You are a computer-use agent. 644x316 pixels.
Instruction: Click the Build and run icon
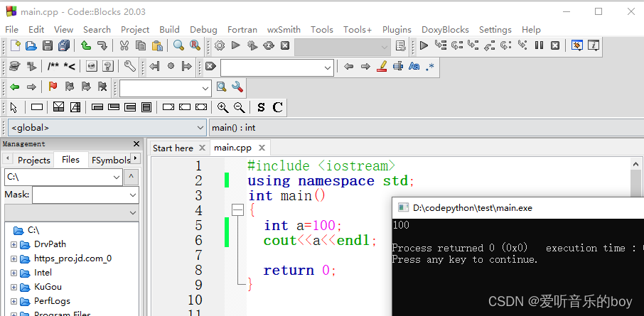pos(252,45)
